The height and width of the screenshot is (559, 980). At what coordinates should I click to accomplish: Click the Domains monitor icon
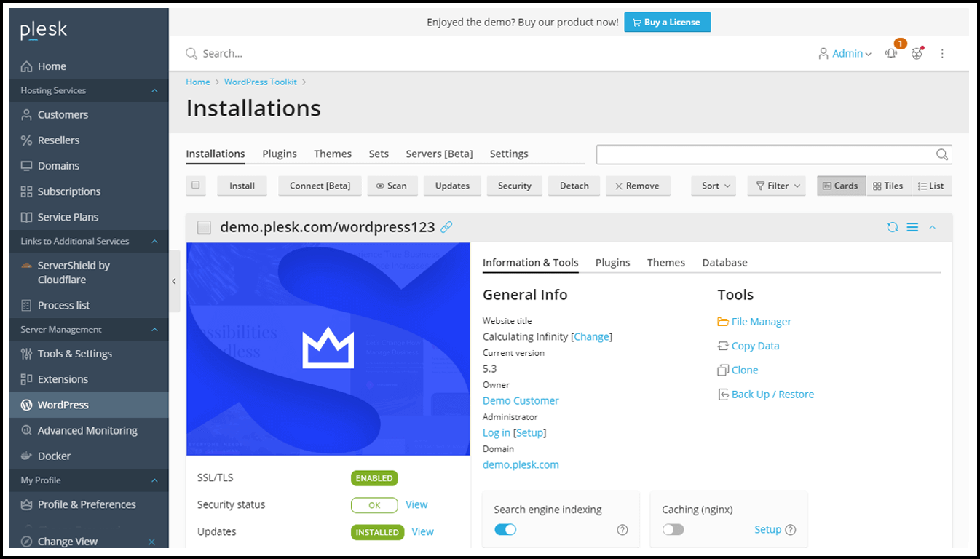click(26, 166)
